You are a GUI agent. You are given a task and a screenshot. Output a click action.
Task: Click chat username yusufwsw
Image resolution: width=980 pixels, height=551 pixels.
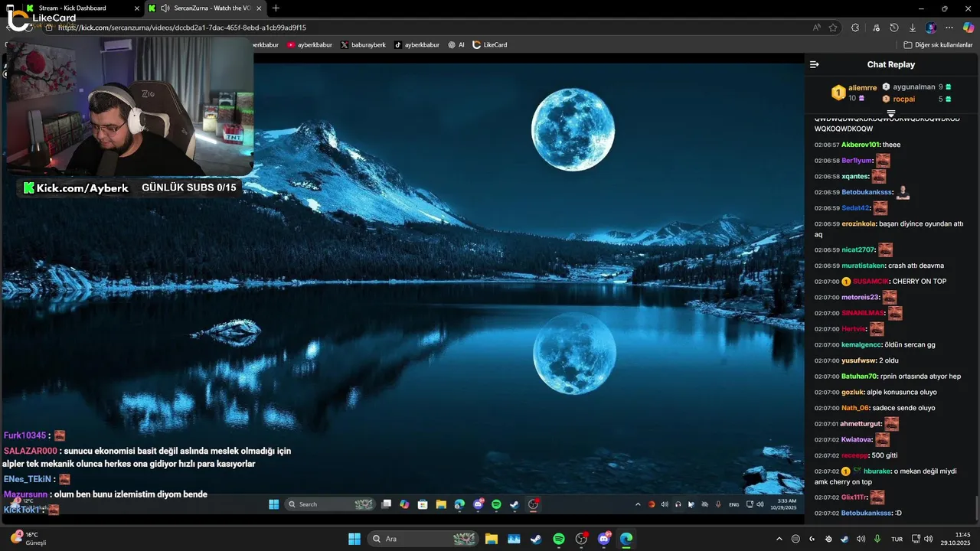click(x=858, y=360)
